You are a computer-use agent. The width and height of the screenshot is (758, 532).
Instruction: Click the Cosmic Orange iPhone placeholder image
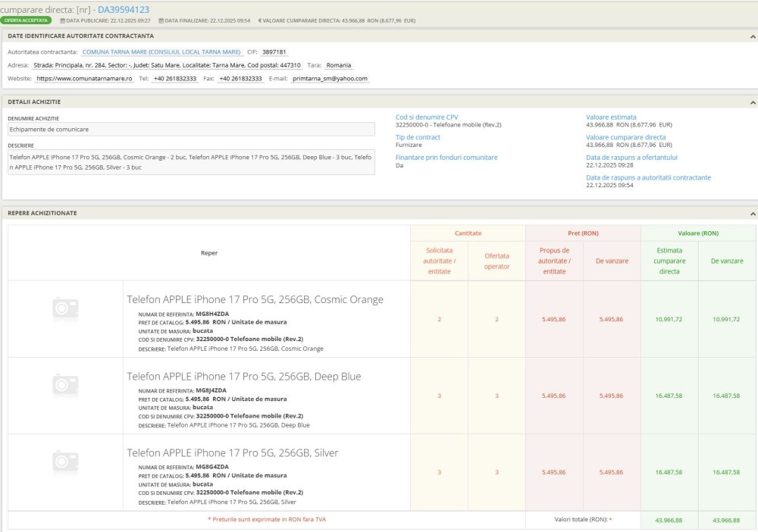pos(65,308)
